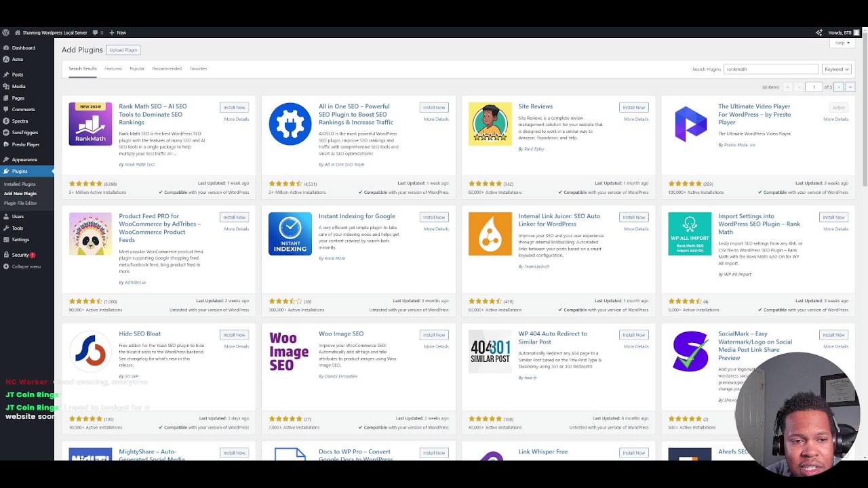Click Hide SEO Bloat plugin icon
The width and height of the screenshot is (868, 488).
coord(90,352)
